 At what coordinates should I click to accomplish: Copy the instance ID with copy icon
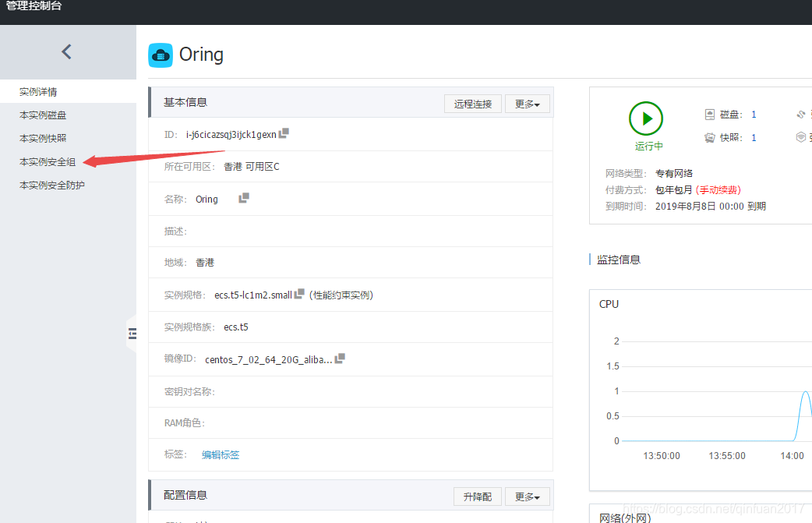(x=284, y=133)
